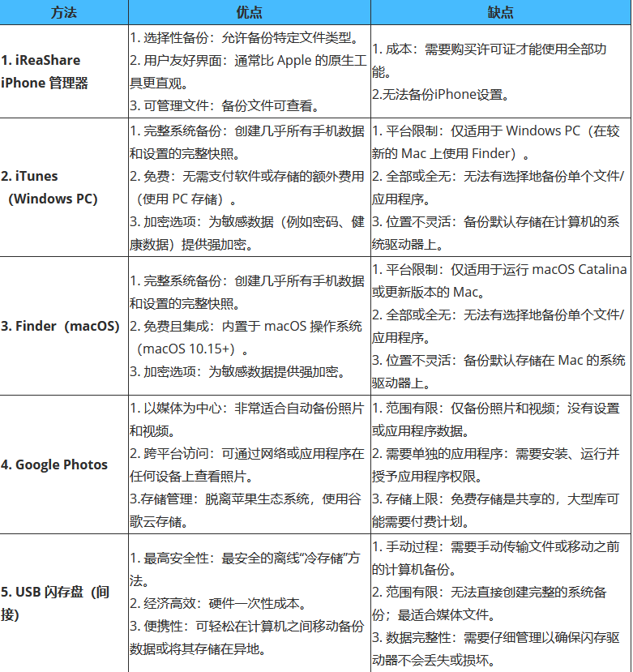Click the text 可管理文件：备份文件可查看

tap(225, 105)
